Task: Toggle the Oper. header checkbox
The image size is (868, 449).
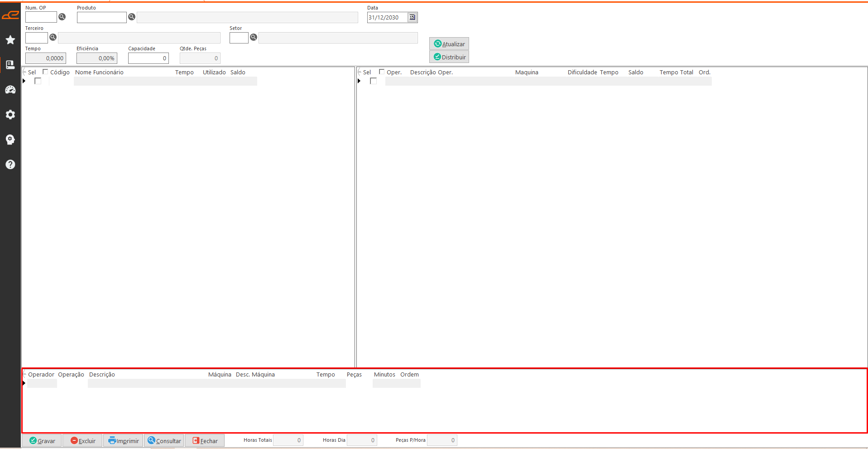Action: (x=382, y=72)
